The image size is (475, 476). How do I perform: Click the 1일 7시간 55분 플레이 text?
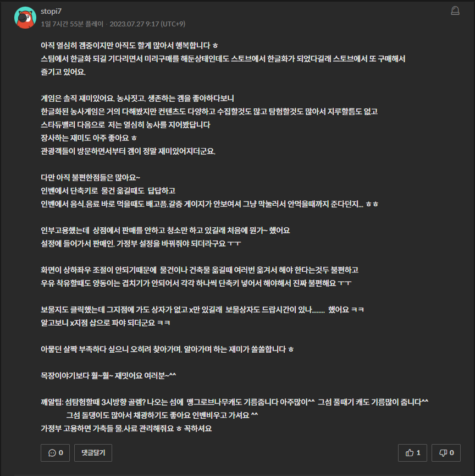[x=72, y=24]
